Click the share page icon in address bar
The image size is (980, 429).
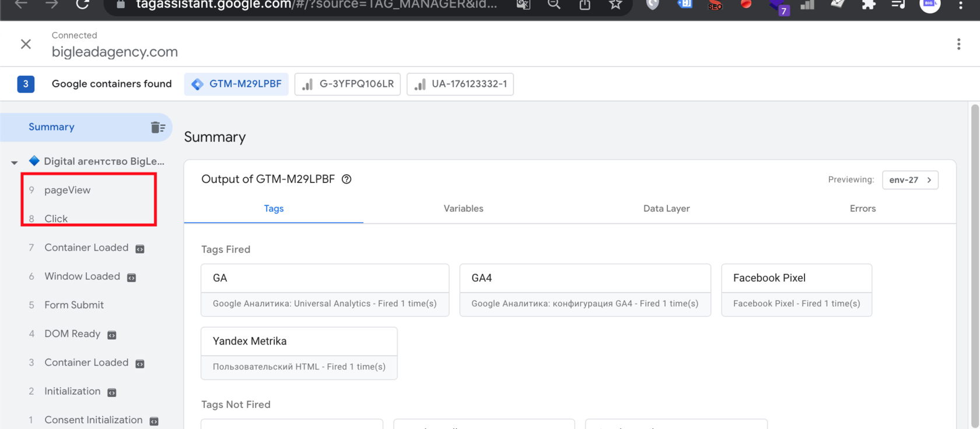coord(584,5)
